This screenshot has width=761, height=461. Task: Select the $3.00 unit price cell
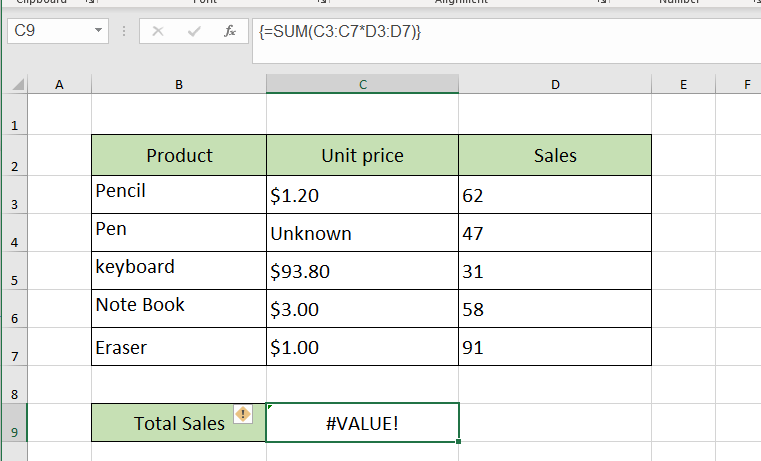click(x=363, y=309)
